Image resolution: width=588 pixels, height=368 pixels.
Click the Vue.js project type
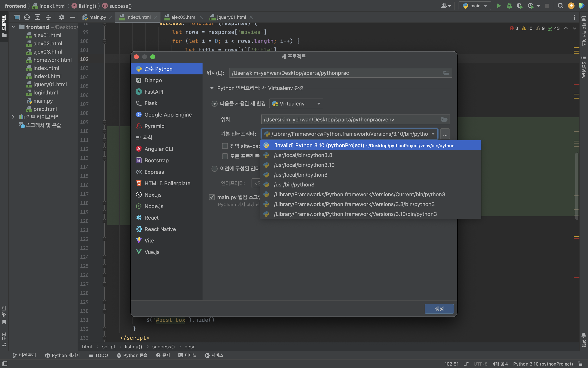[167, 252]
